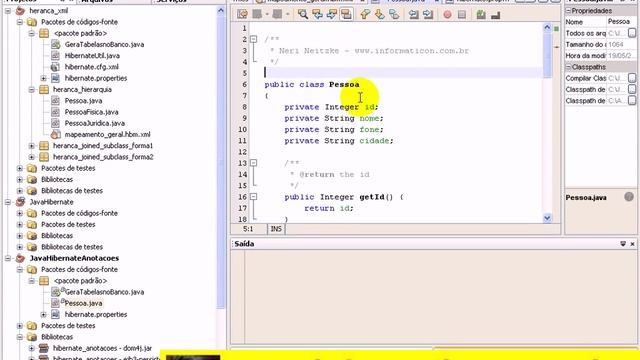Open editor button for Todos os arquivos property
The width and height of the screenshot is (640, 360).
coord(632,33)
